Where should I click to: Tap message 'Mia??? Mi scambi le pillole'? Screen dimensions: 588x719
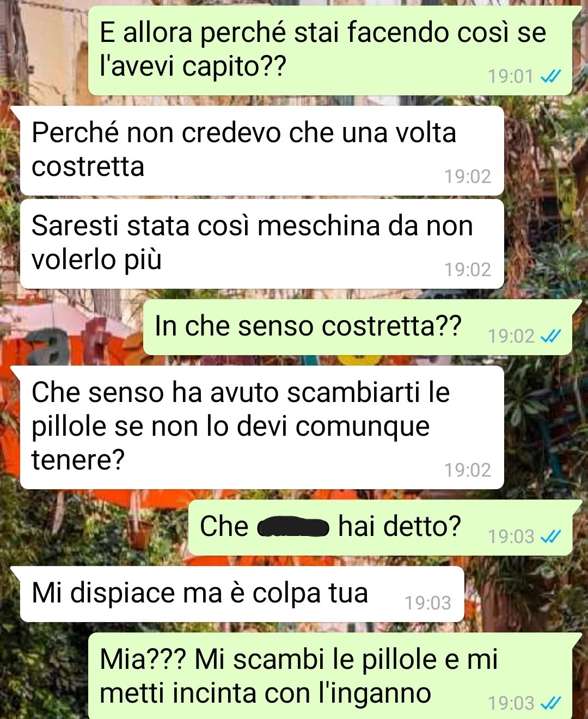pyautogui.click(x=330, y=676)
